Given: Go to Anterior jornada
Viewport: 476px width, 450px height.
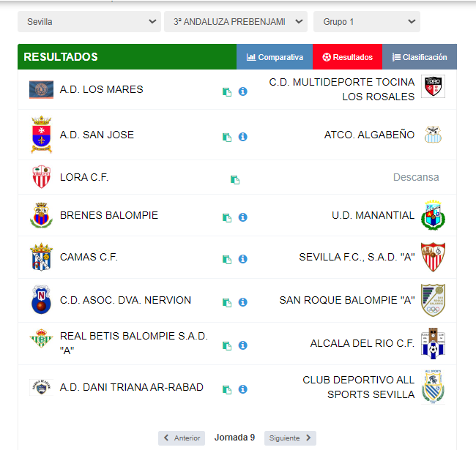Looking at the screenshot, I should click(x=182, y=438).
